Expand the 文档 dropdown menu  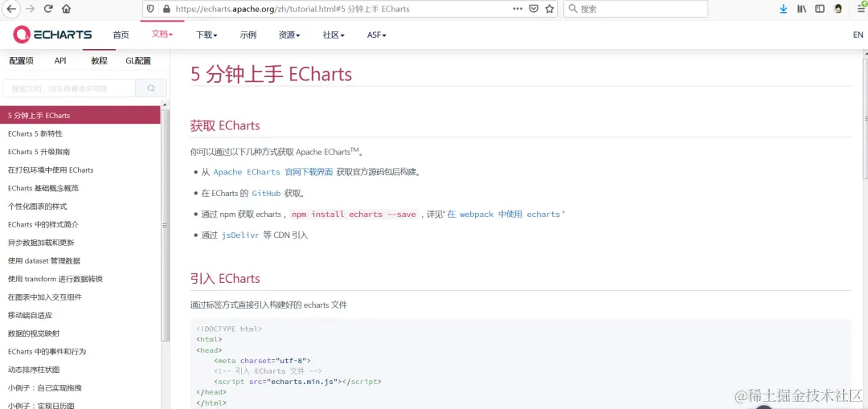tap(162, 35)
